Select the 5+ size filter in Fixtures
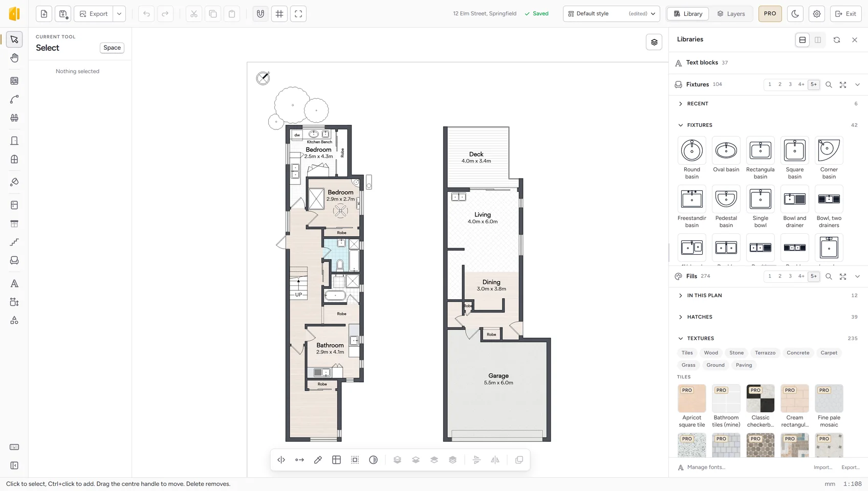 pos(814,84)
